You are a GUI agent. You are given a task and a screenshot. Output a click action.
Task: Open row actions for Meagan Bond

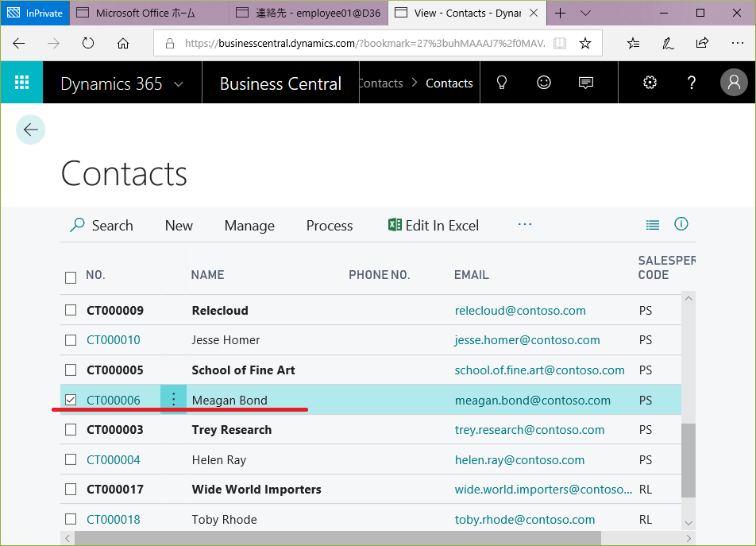point(174,400)
